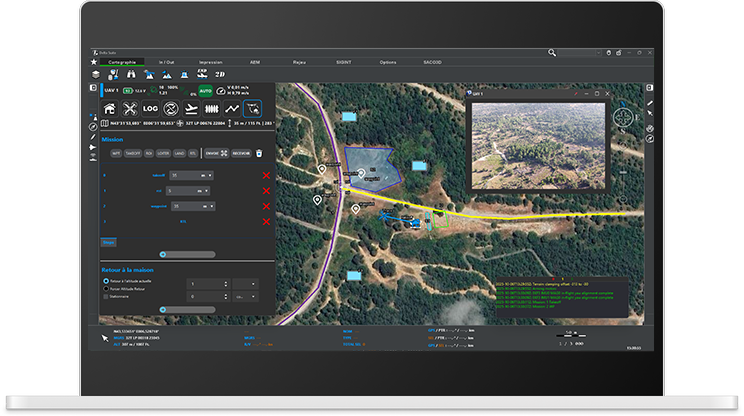This screenshot has width=744, height=416.
Task: Click the AUTO flight mode button
Action: (206, 89)
